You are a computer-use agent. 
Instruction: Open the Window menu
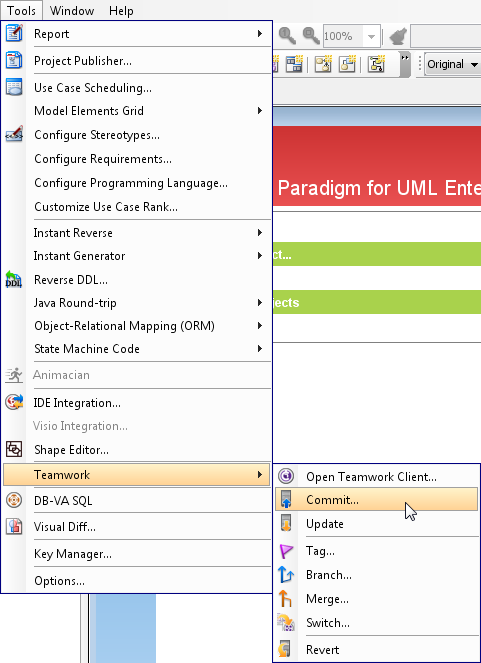click(72, 11)
